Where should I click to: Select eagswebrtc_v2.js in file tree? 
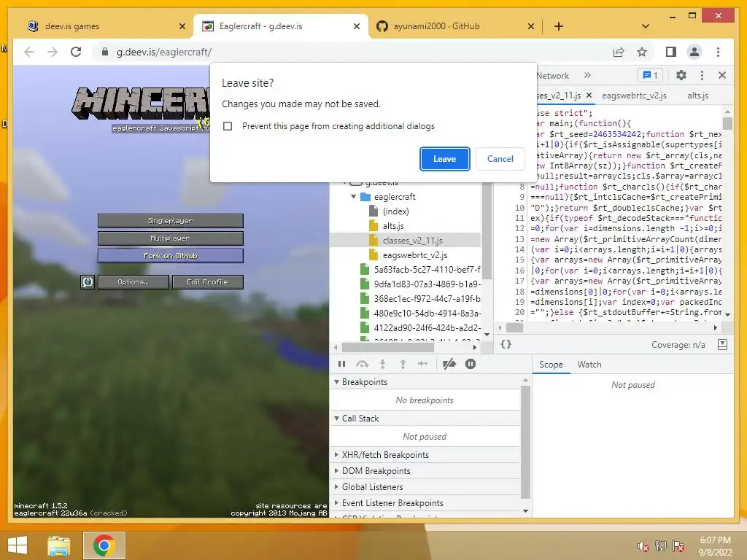point(415,255)
